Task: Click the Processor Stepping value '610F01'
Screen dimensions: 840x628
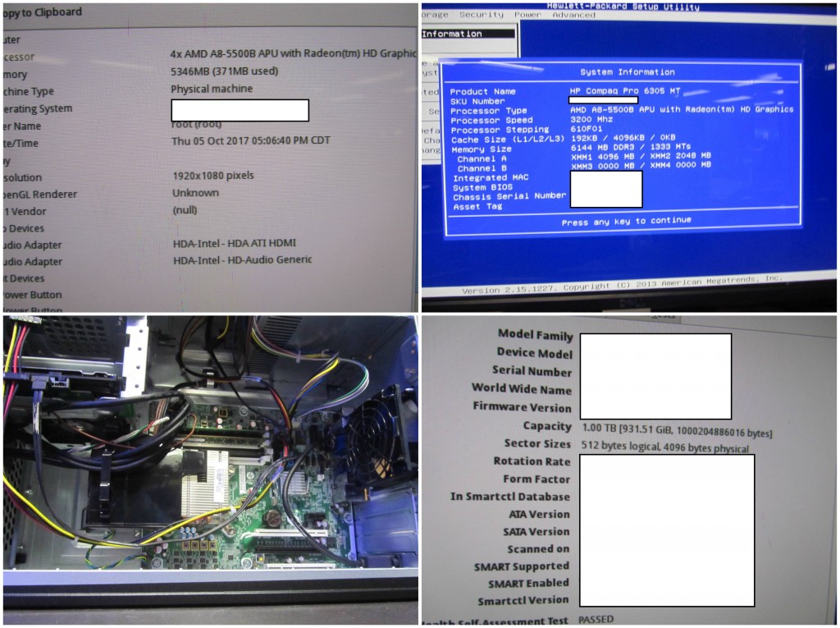Action: 586,129
